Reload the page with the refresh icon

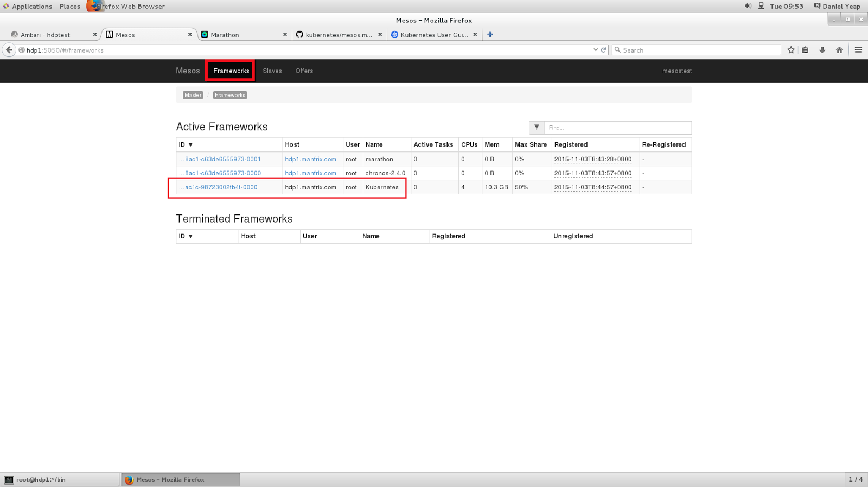[603, 50]
